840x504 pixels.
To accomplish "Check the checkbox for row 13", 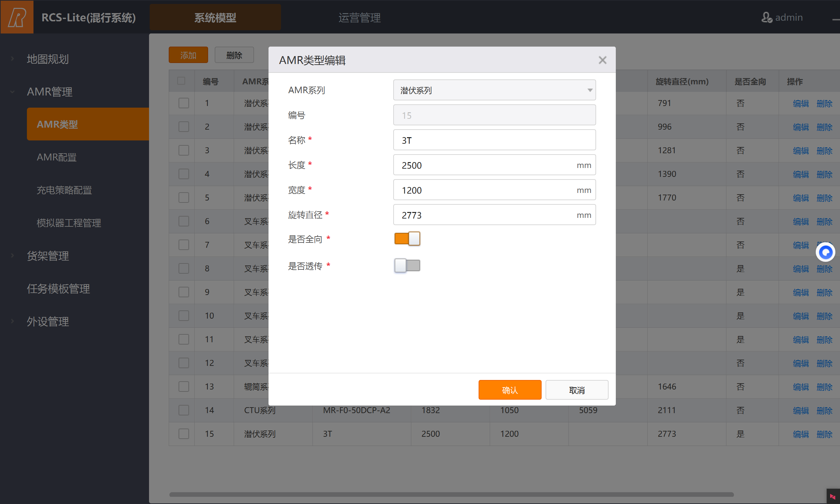I will coord(184,386).
